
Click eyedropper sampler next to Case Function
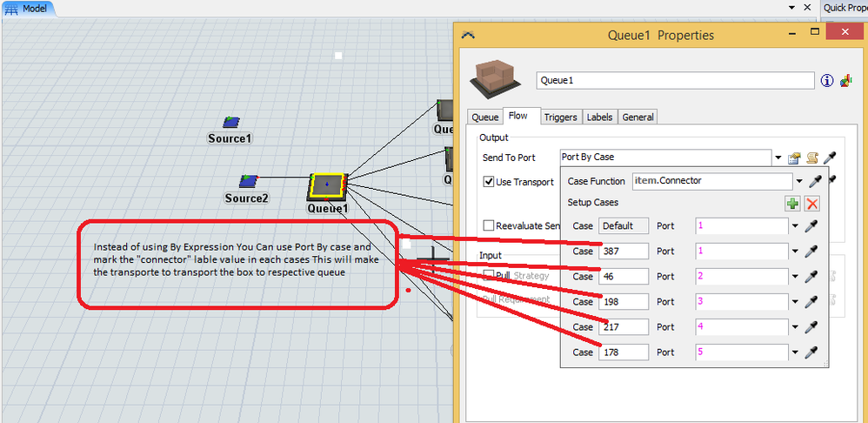coord(815,181)
